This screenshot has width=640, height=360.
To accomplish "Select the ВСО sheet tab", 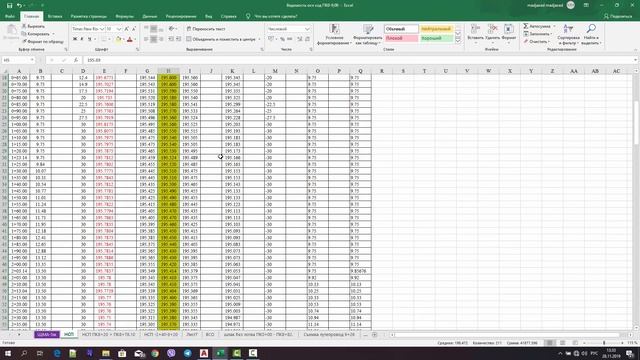I will click(x=210, y=335).
